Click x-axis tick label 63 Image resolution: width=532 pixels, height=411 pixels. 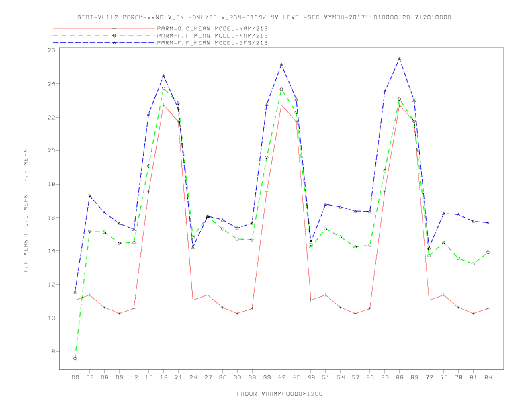coord(385,377)
